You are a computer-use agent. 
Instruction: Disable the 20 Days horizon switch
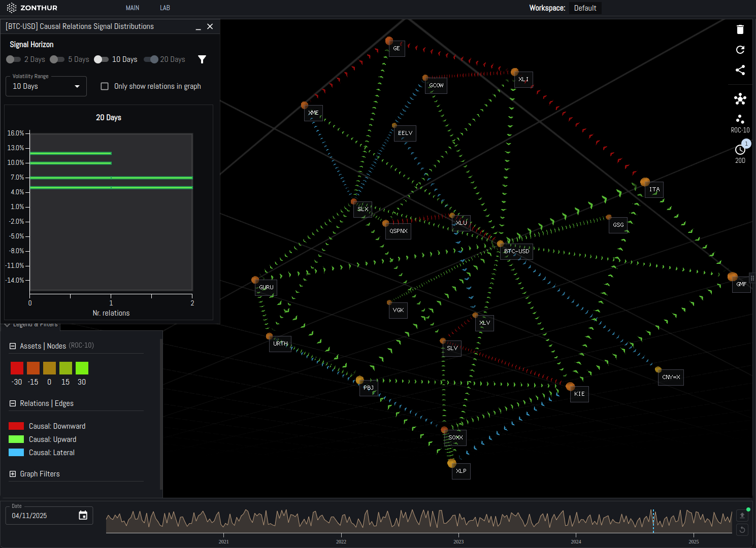151,59
